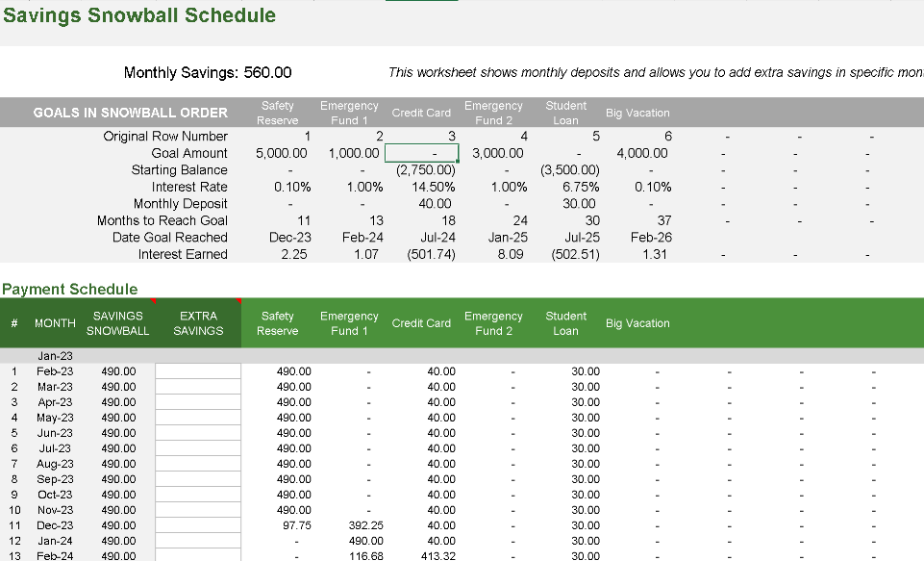The width and height of the screenshot is (924, 561).
Task: Select the Big Vacation column header
Action: (x=637, y=322)
